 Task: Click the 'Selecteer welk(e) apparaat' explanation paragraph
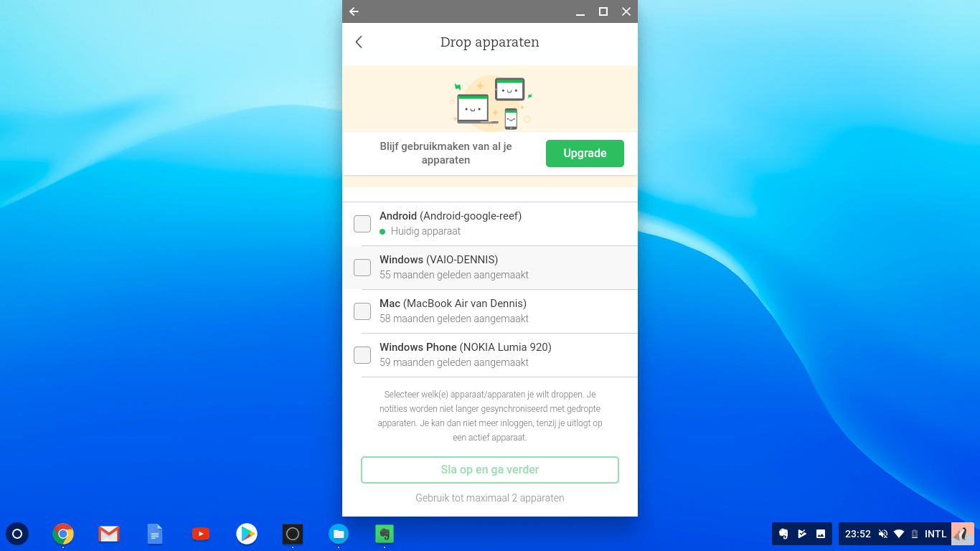(490, 415)
